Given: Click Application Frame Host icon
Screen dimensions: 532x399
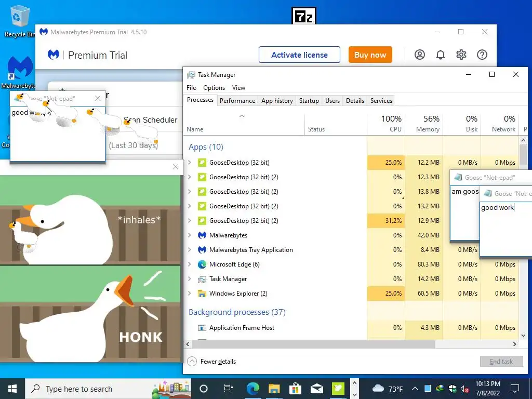Looking at the screenshot, I should [x=202, y=328].
